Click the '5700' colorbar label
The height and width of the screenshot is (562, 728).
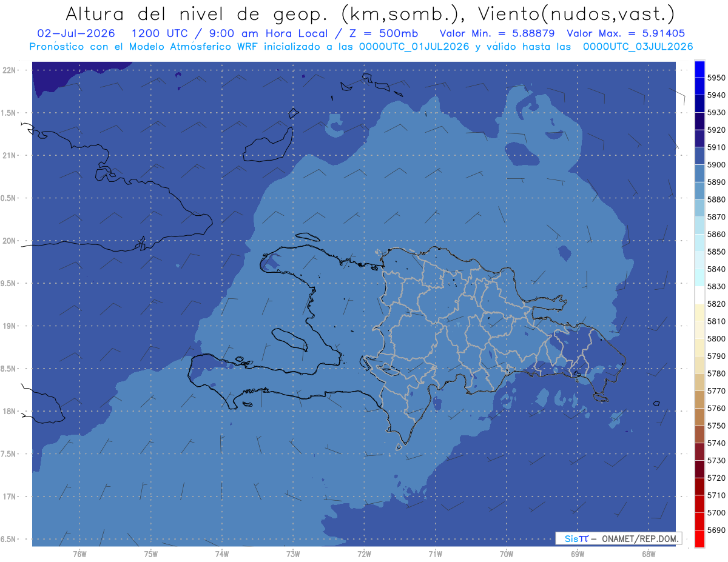(716, 513)
